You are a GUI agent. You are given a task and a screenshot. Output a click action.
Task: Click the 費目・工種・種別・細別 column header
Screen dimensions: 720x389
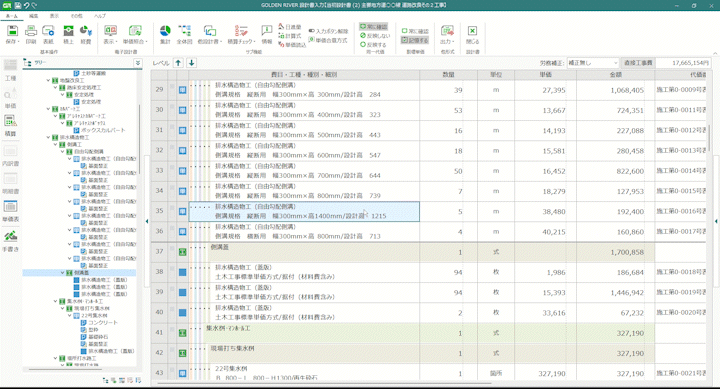[304, 74]
